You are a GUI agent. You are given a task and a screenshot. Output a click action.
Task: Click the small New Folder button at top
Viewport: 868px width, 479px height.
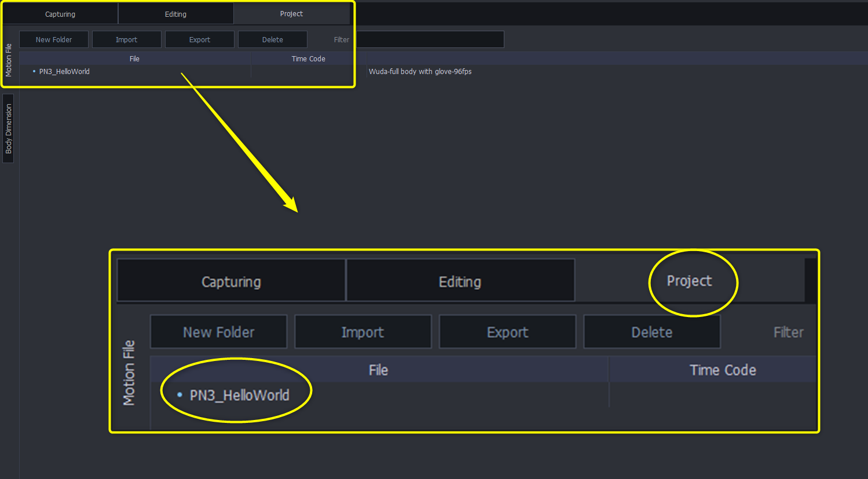click(54, 39)
